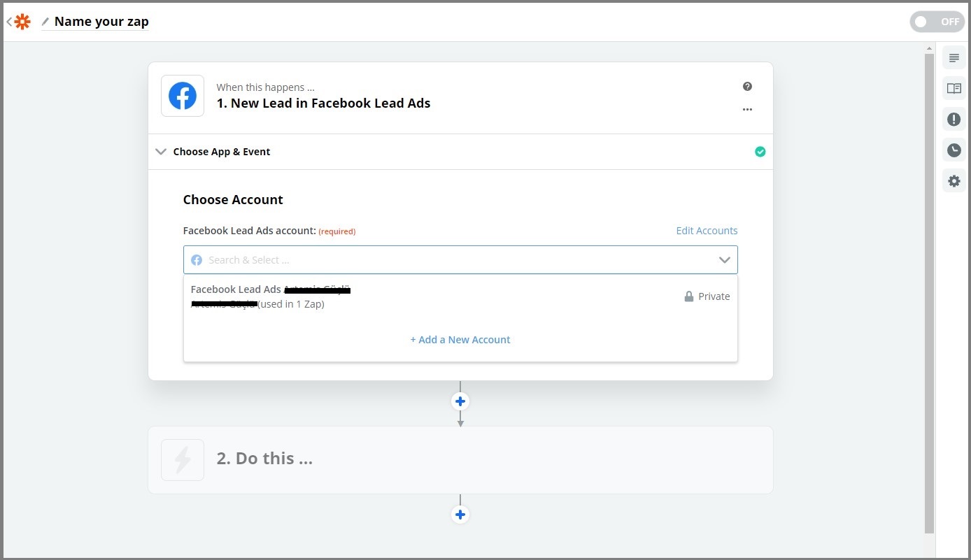Click the vertical scrollbar
The width and height of the screenshot is (971, 560).
coord(929,294)
